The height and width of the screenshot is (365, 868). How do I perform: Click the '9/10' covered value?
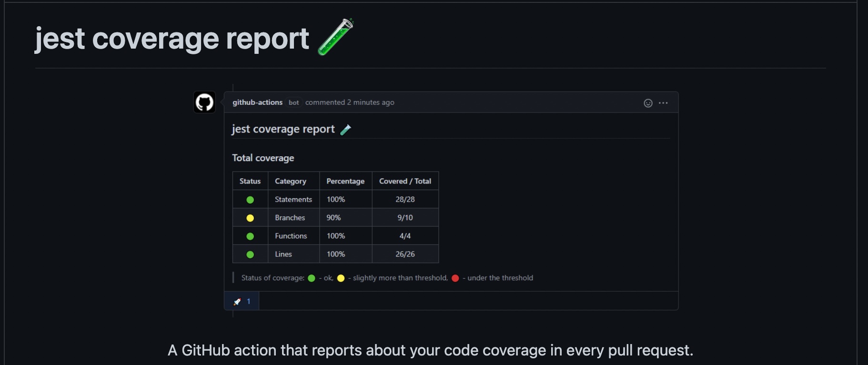pos(405,218)
